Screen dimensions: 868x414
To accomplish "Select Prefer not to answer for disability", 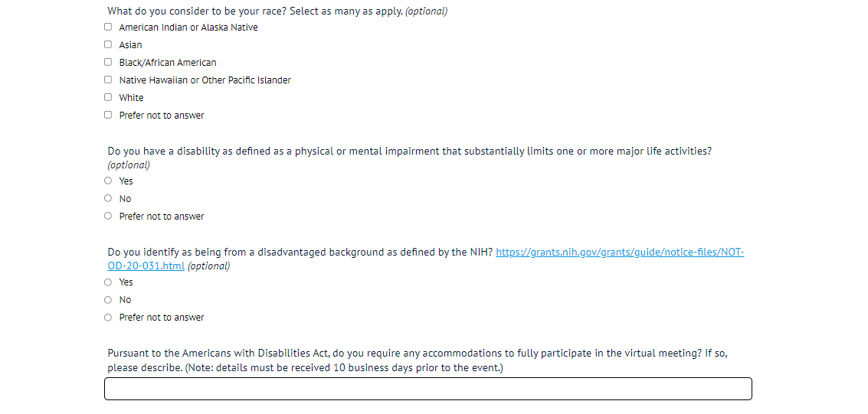I will click(x=108, y=217).
